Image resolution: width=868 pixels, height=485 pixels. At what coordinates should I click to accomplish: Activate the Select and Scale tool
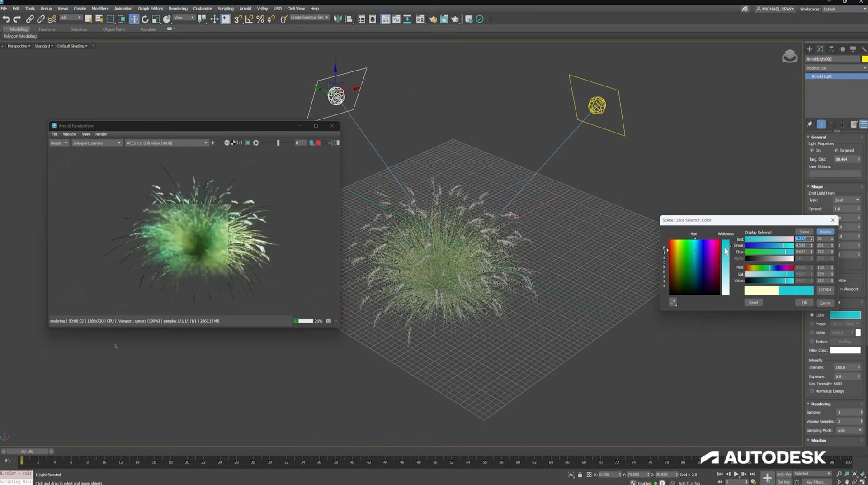click(x=156, y=19)
